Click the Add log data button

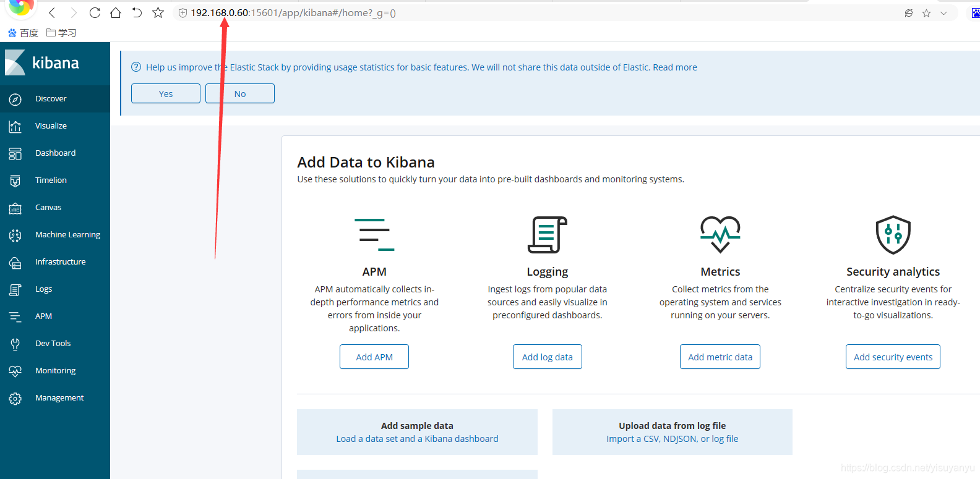(x=548, y=357)
